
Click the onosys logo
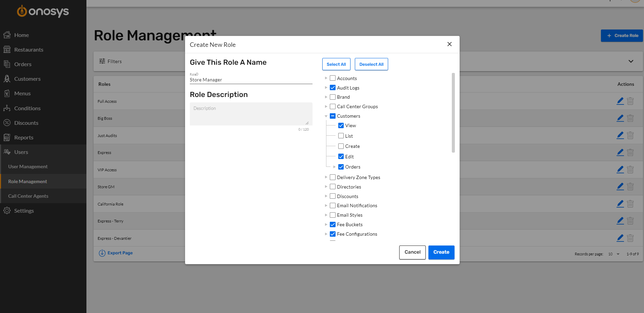coord(43,11)
